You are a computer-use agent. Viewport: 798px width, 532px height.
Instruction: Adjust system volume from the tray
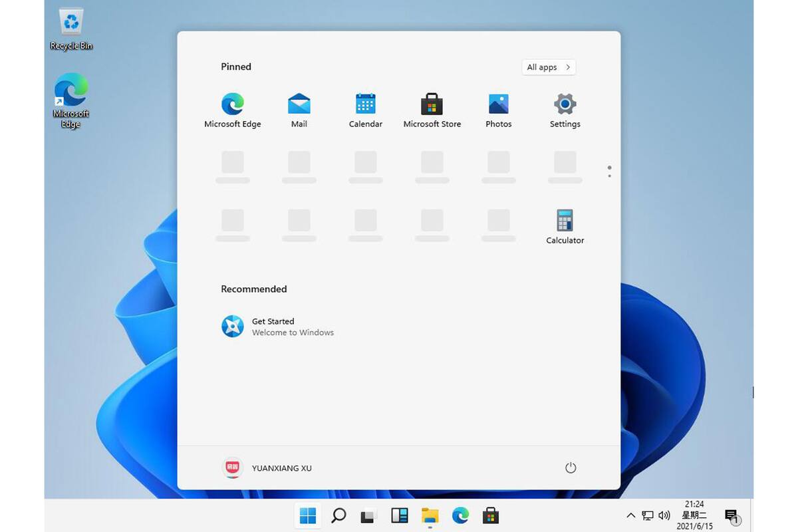664,515
